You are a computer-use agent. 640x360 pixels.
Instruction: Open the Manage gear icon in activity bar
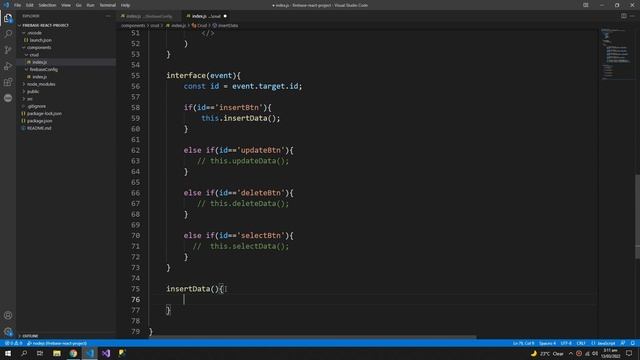click(x=8, y=331)
